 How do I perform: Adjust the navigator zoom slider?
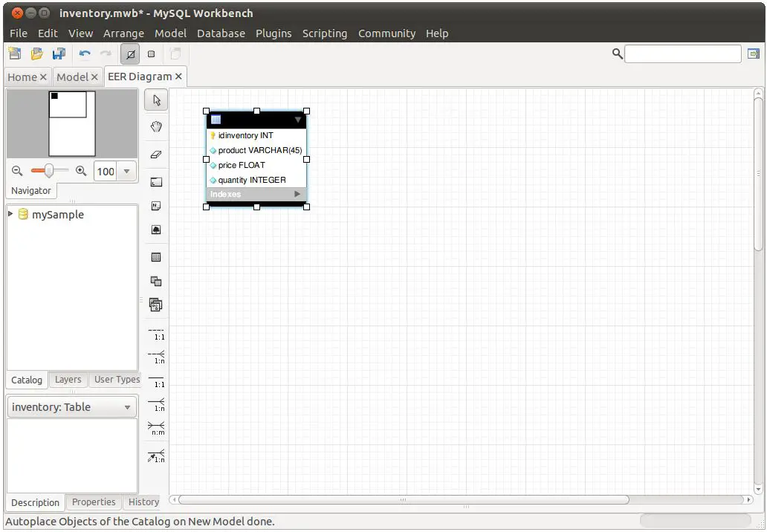pyautogui.click(x=49, y=171)
